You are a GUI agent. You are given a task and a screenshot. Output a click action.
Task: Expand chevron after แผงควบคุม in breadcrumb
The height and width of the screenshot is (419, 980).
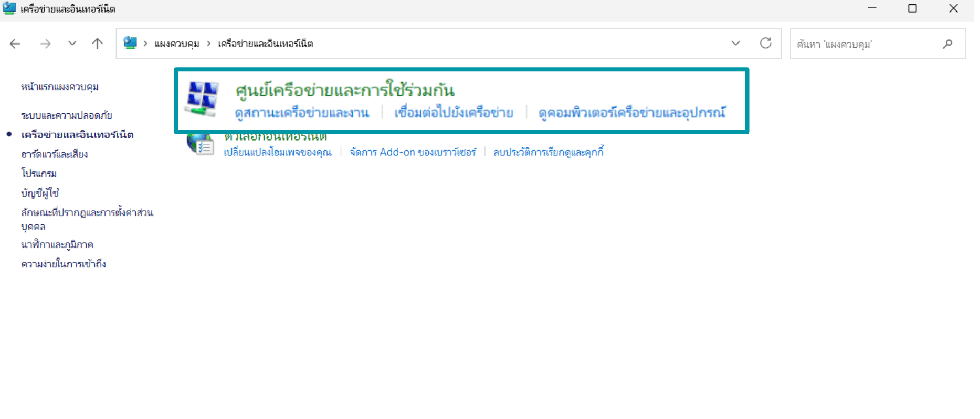[209, 44]
